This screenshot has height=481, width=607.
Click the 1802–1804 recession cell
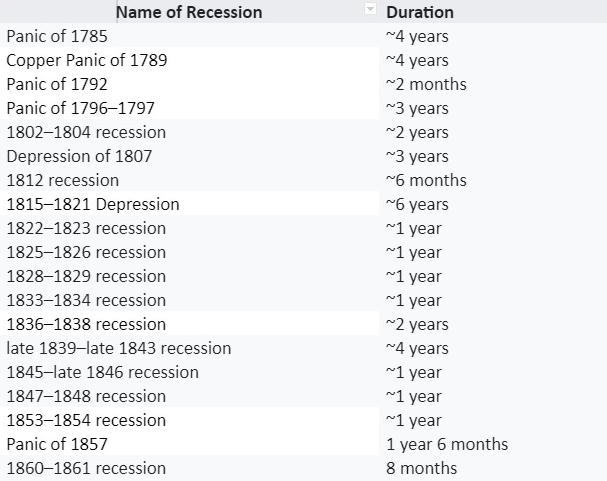pos(86,132)
